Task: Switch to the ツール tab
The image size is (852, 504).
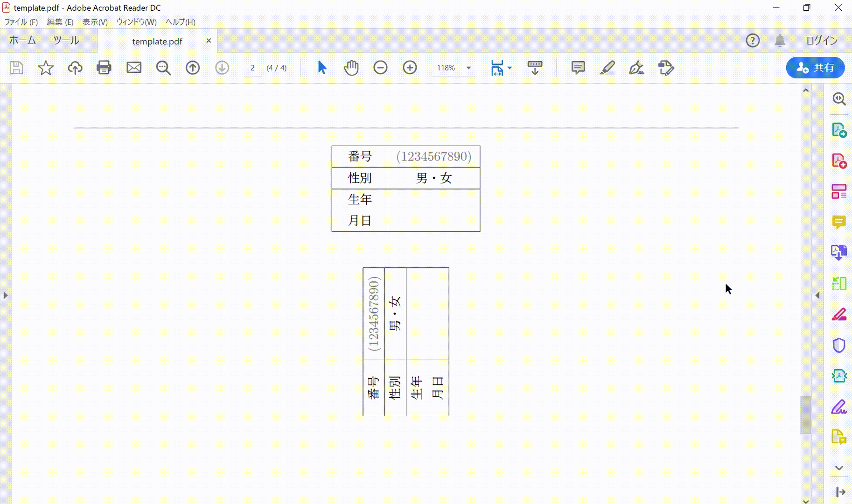Action: pyautogui.click(x=65, y=41)
